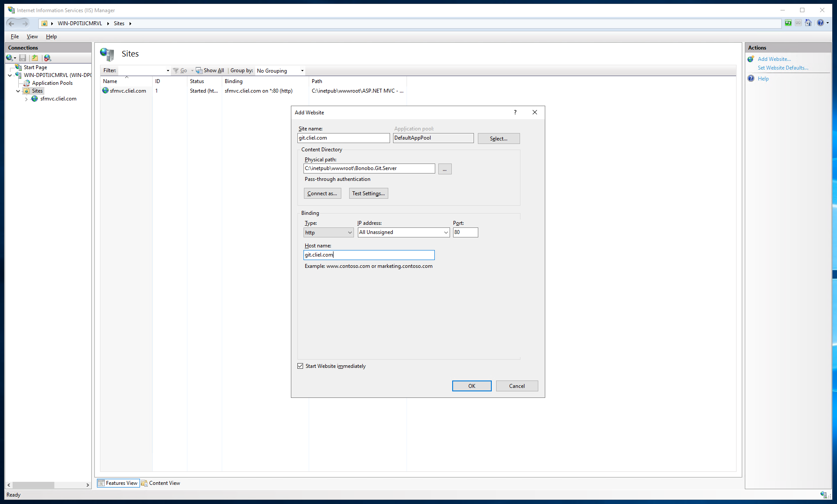Viewport: 837px width, 504px height.
Task: Click Set Website Defaults link
Action: point(783,68)
